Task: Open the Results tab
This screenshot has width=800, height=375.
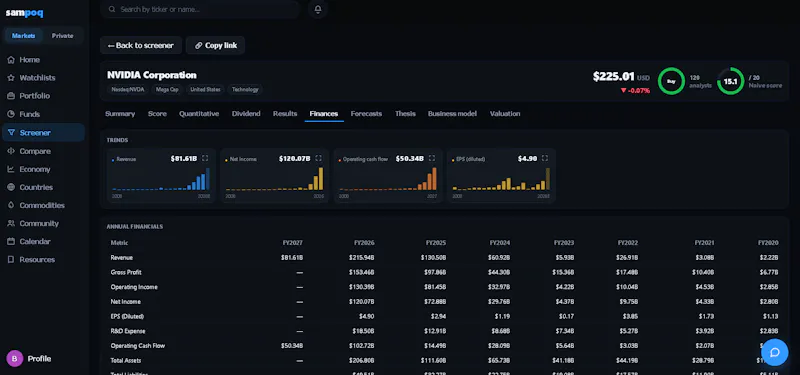Action: click(285, 114)
